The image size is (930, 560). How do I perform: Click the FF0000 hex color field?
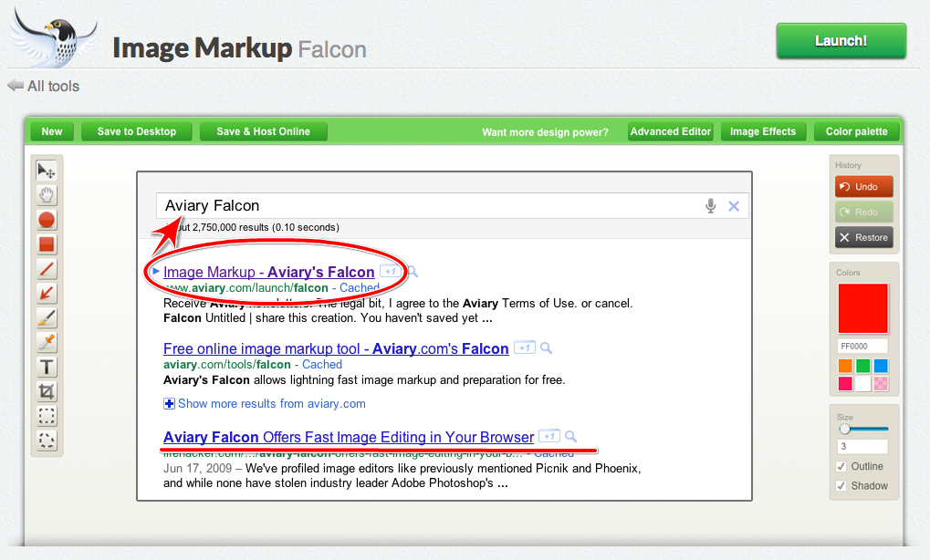863,346
